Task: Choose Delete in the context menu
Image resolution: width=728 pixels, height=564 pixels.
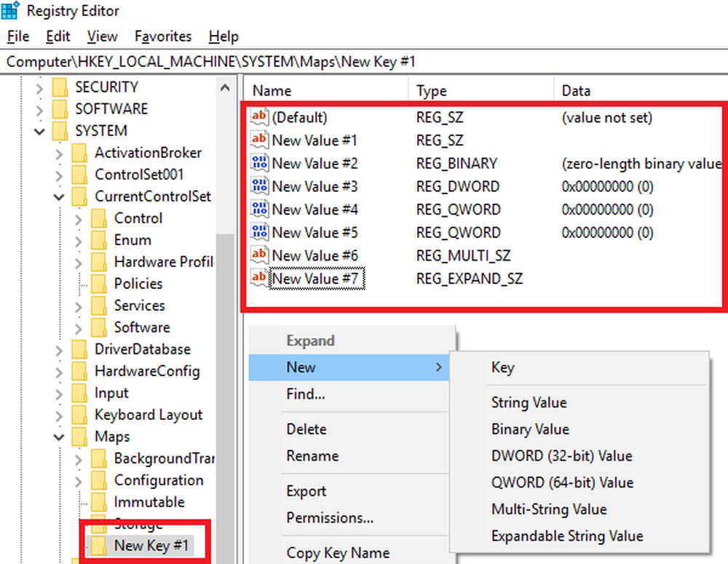Action: (349, 429)
